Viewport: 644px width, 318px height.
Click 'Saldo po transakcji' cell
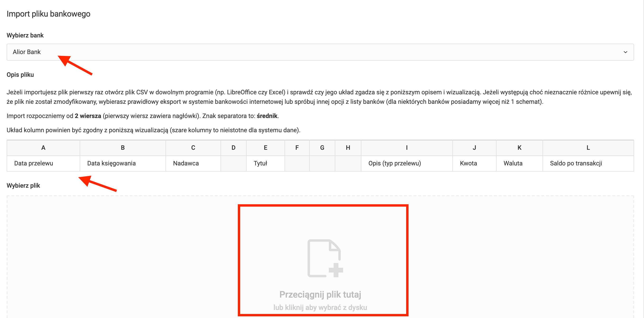576,163
